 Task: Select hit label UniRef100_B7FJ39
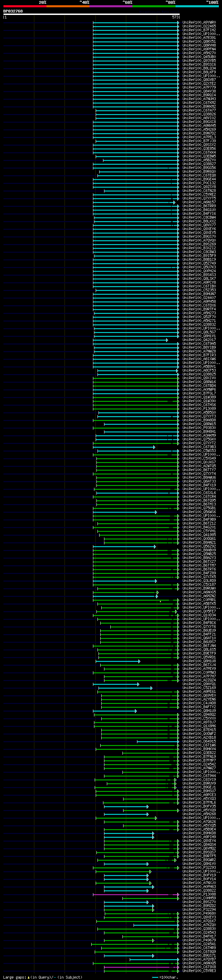tap(199, 141)
